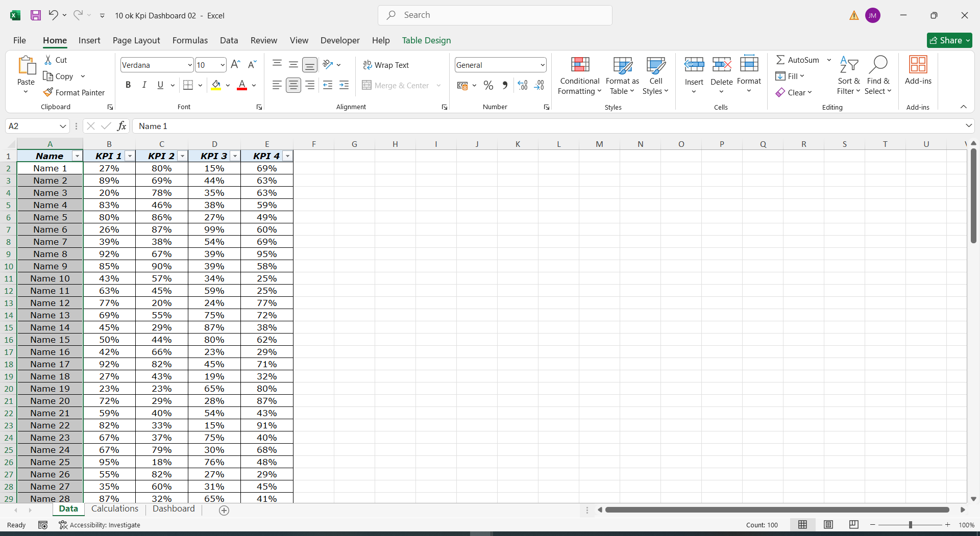Screen dimensions: 980x536
Task: Open Find & Select menu
Action: pos(878,75)
